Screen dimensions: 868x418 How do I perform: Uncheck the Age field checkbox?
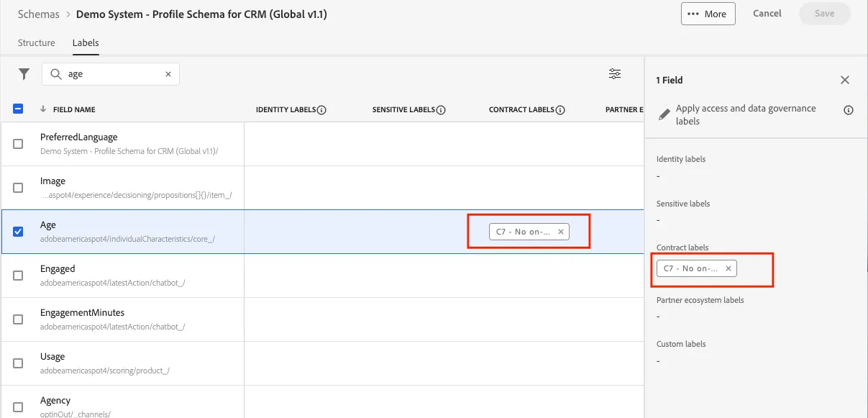(19, 232)
